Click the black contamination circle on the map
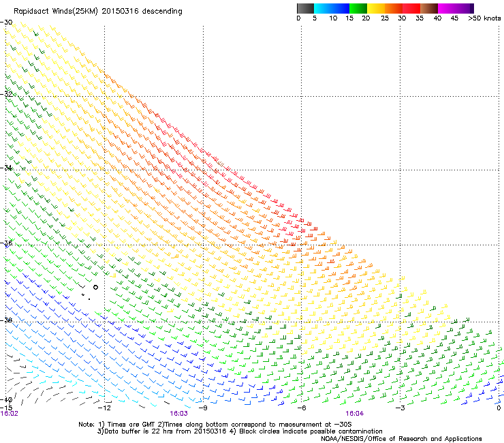Image resolution: width=504 pixels, height=443 pixels. (95, 288)
